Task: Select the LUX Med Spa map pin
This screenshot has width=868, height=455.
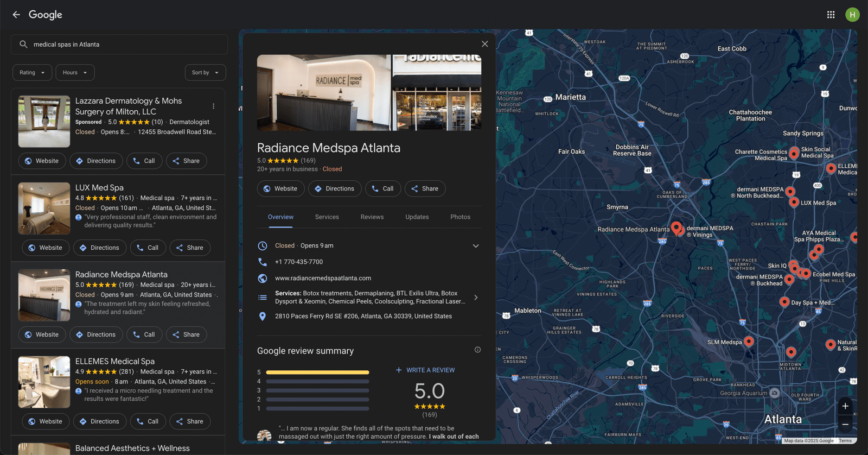Action: click(794, 202)
